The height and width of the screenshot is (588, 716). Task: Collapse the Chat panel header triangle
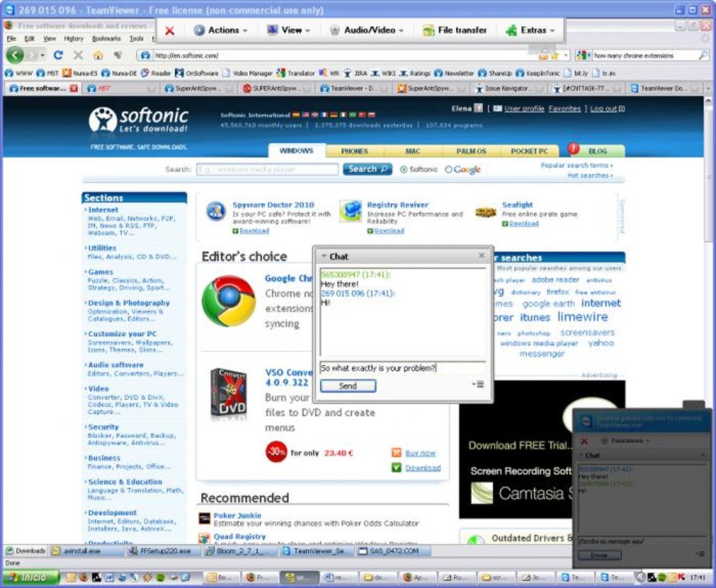324,257
